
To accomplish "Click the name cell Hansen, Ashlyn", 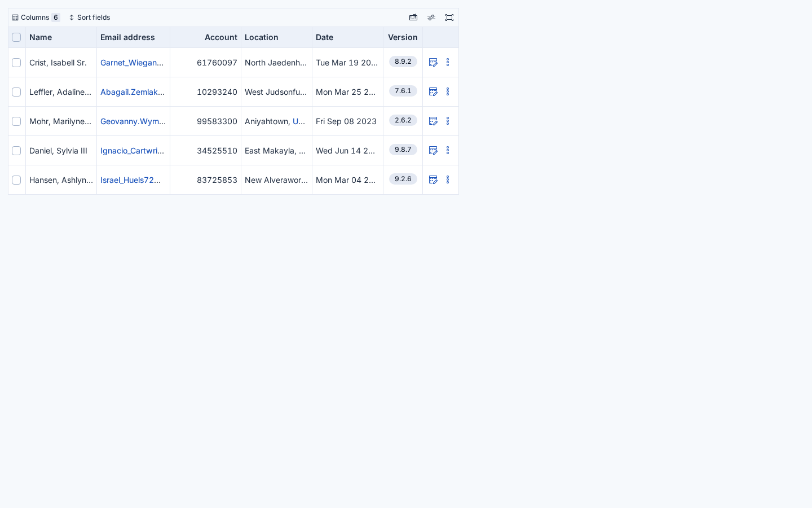I will [61, 180].
